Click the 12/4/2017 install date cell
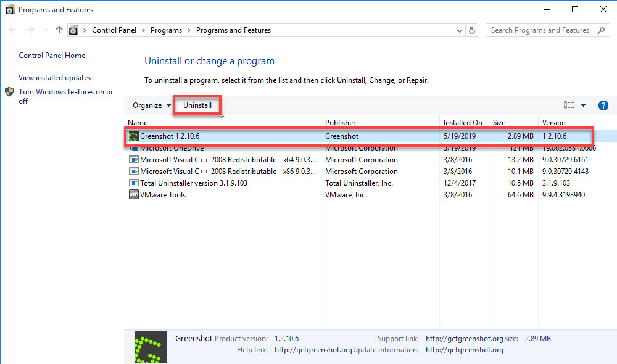This screenshot has width=617, height=364. pos(460,183)
